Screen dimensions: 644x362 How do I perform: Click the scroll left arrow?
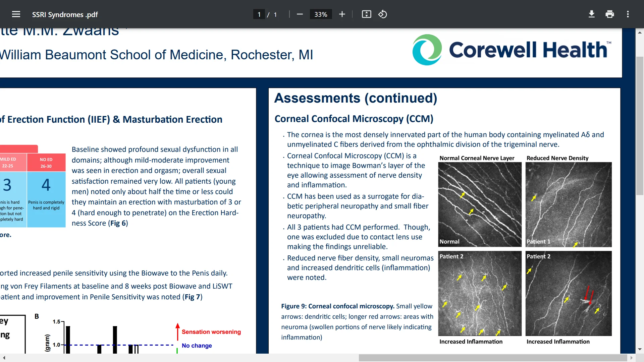(4, 358)
